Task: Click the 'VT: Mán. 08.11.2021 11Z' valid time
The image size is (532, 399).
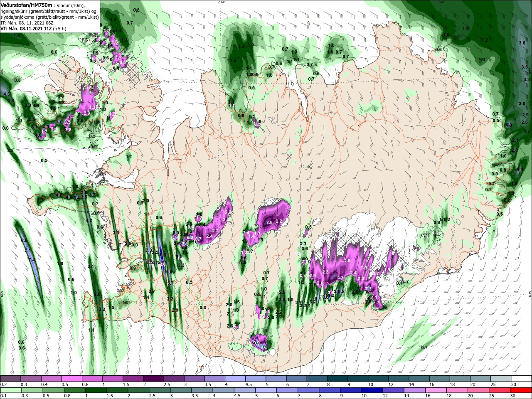Action: point(25,29)
